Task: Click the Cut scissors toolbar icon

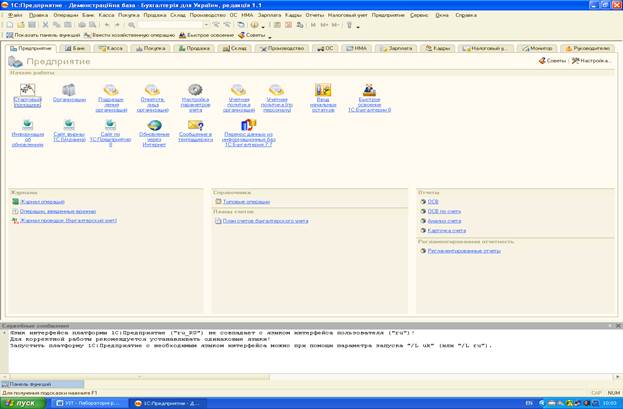Action: tap(45, 25)
